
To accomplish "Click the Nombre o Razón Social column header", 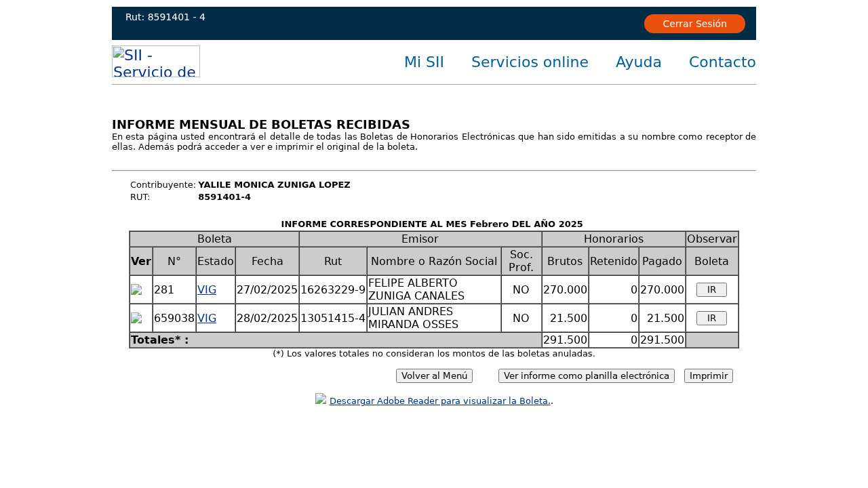I will point(434,262).
